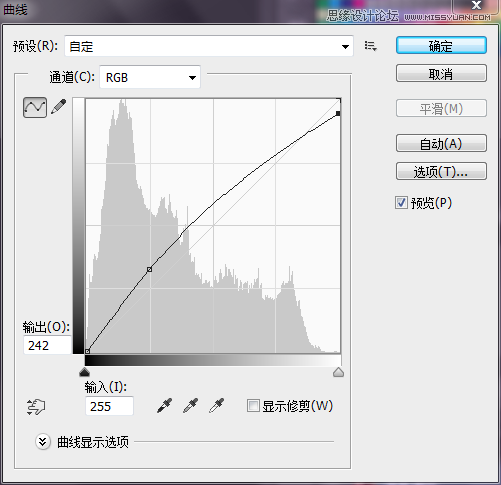Activate the on-image hand adjustment tool
This screenshot has width=501, height=485.
(x=36, y=407)
